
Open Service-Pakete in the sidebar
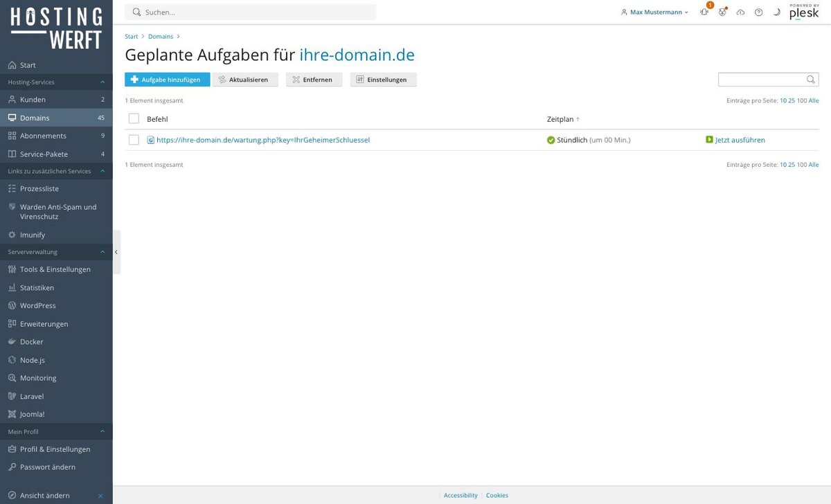coord(56,154)
